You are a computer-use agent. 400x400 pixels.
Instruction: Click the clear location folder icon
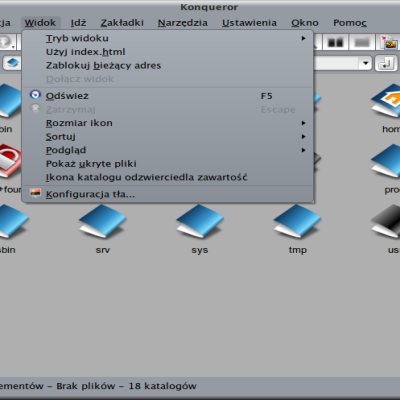click(x=12, y=63)
